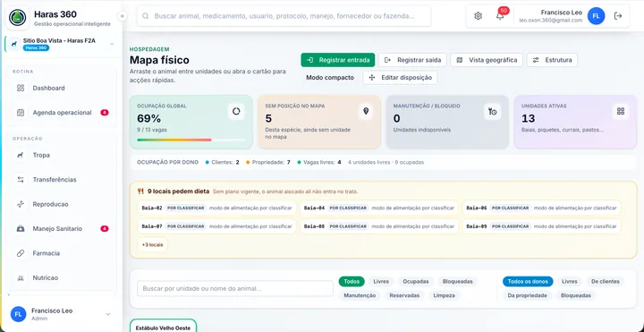Click the Nutricao icon in the sidebar
The width and height of the screenshot is (644, 332).
click(x=21, y=277)
